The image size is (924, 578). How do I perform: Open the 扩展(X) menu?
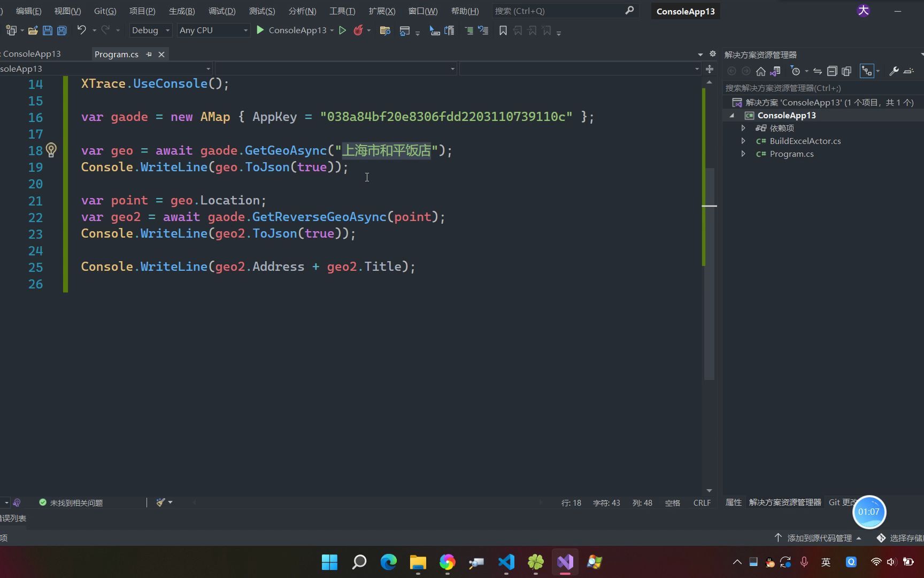click(382, 11)
